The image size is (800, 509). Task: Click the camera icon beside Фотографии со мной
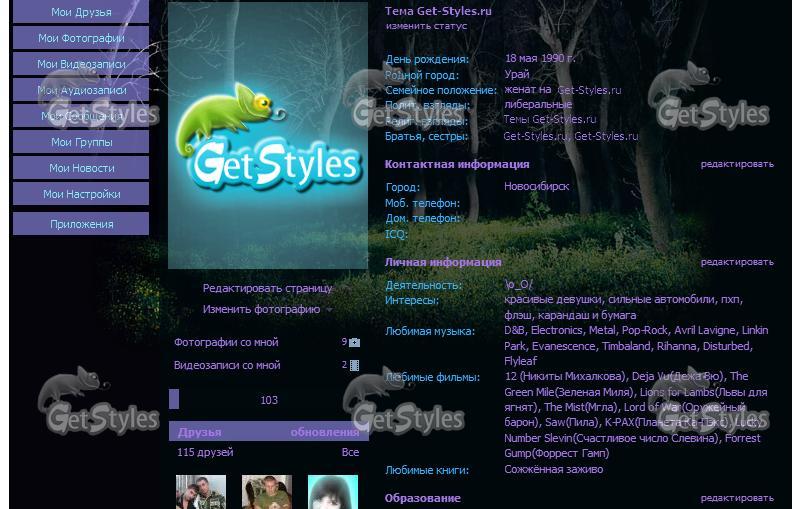pyautogui.click(x=354, y=342)
